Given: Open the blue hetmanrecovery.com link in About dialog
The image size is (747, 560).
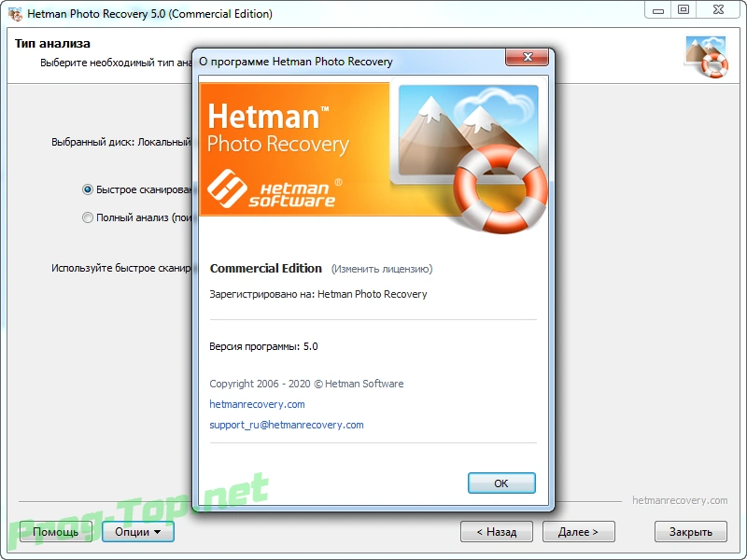Looking at the screenshot, I should pos(257,404).
